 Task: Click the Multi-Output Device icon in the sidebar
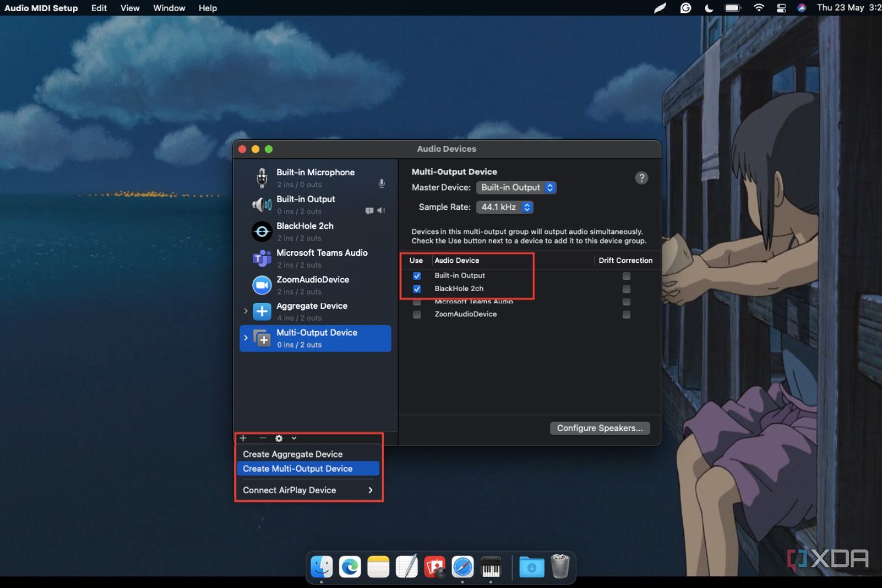pos(262,339)
